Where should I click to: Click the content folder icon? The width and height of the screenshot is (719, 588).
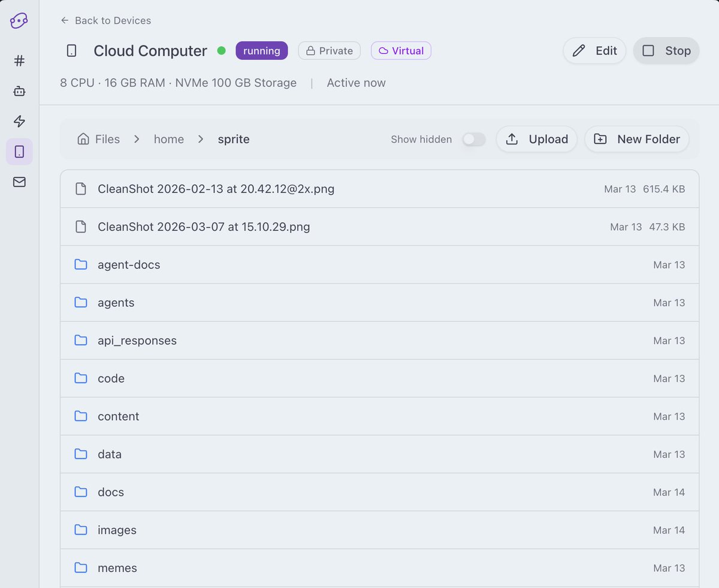[81, 416]
